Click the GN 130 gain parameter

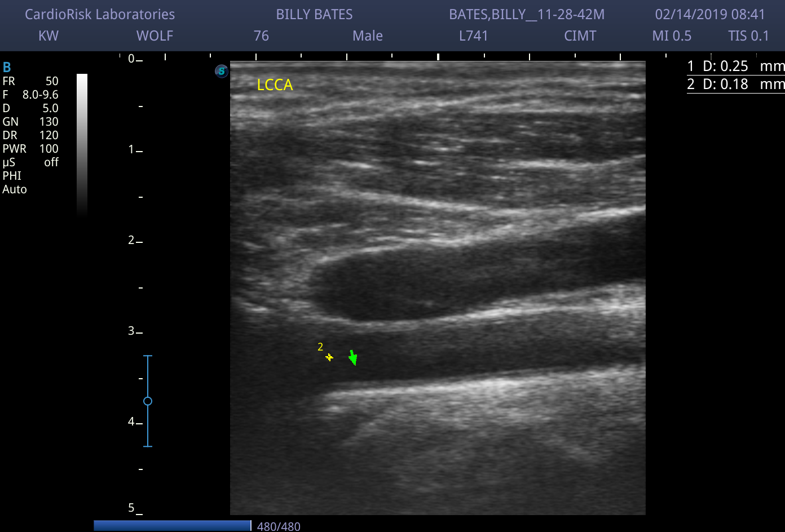[30, 122]
